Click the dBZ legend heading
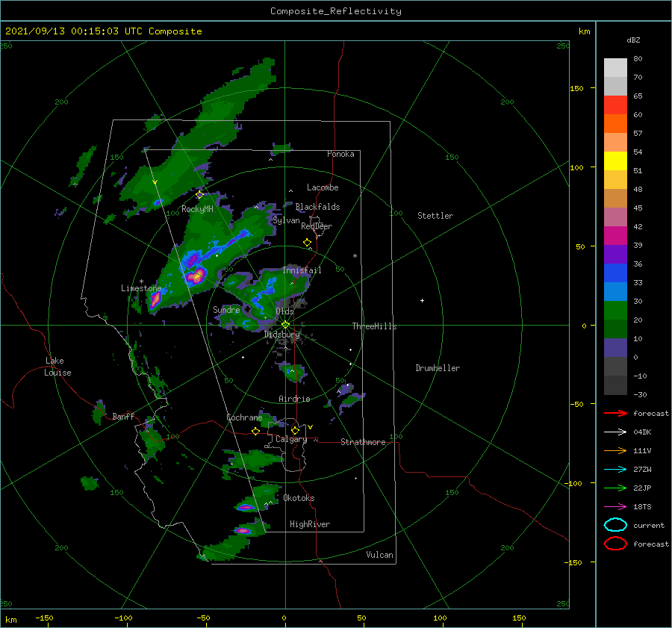The image size is (672, 628). click(633, 40)
